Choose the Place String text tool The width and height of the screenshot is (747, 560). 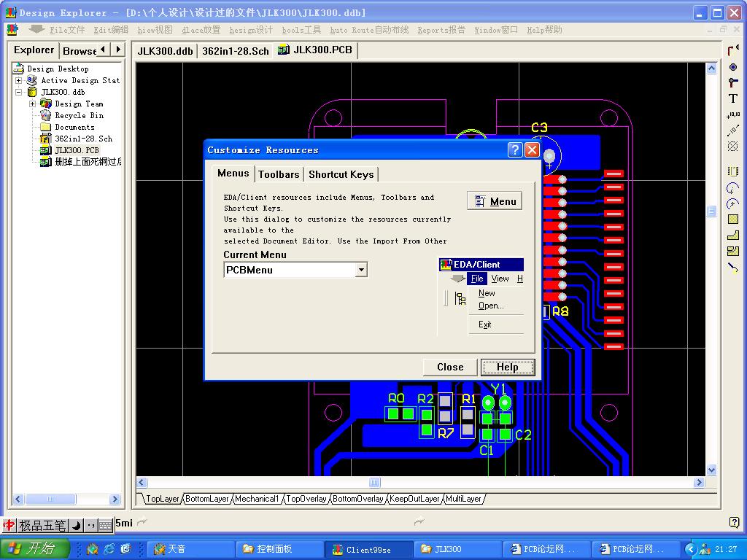[733, 98]
